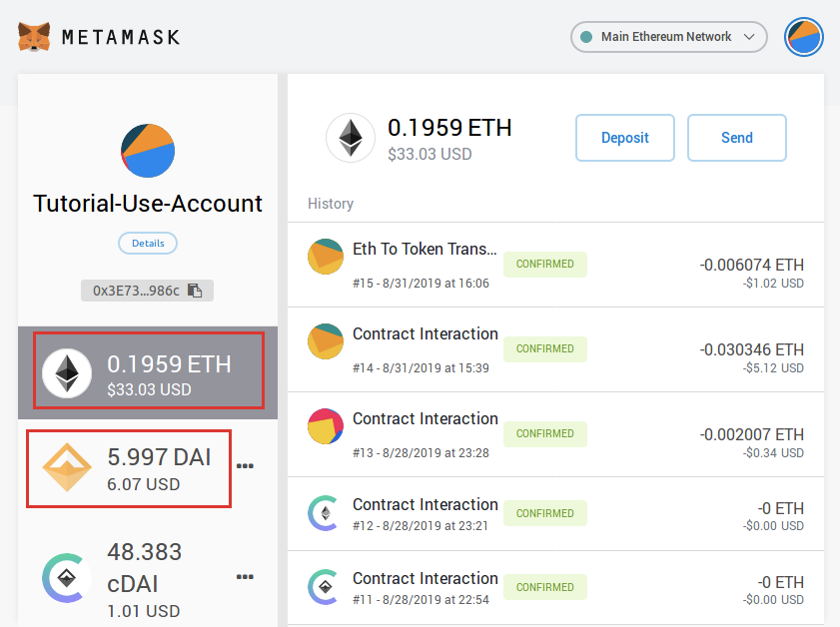Click CONFIRMED badge on transaction #14
Image resolution: width=840 pixels, height=627 pixels.
(x=544, y=348)
